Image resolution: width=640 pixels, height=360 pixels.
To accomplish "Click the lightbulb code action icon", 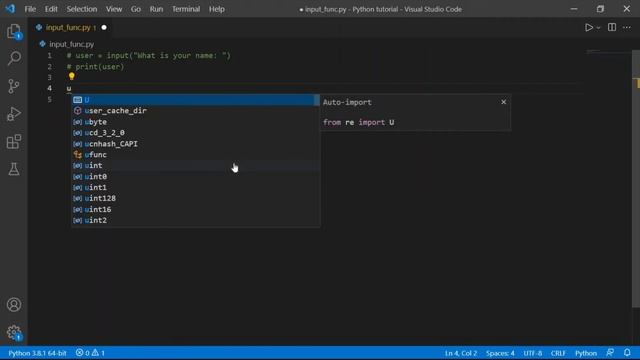I will pyautogui.click(x=71, y=76).
